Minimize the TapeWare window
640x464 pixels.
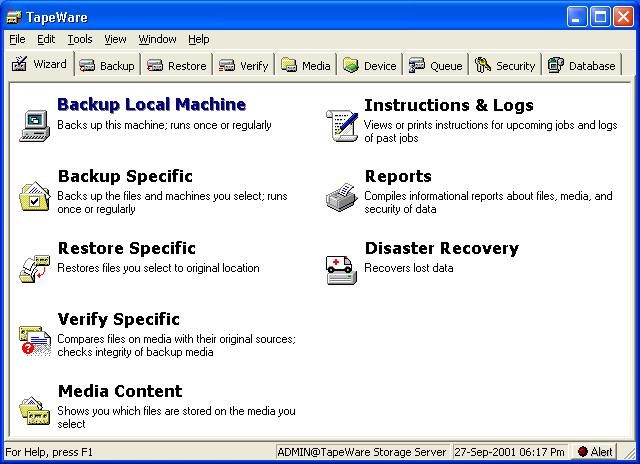(577, 17)
